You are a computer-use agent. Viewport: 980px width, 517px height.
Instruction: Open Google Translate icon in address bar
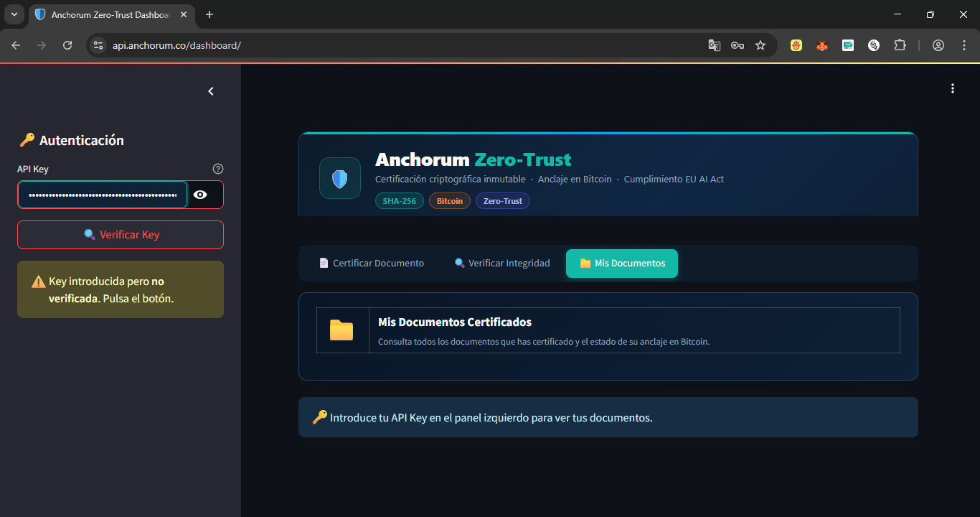714,45
